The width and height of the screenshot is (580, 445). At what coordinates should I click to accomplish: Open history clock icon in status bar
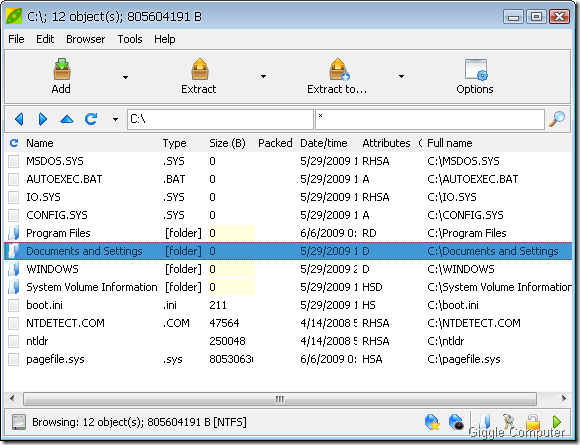456,422
